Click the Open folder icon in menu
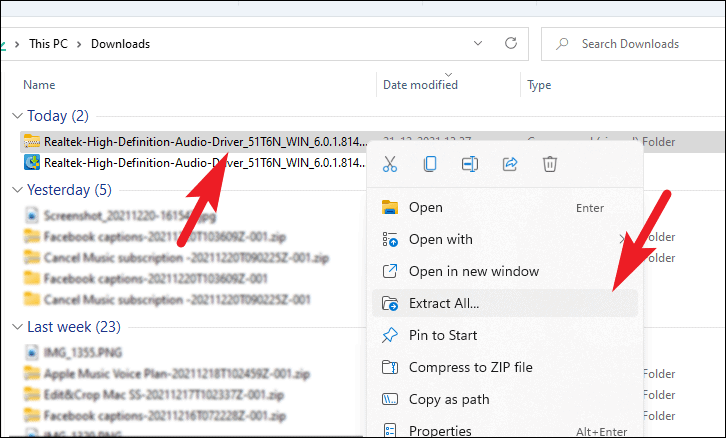726x438 pixels. pyautogui.click(x=390, y=207)
